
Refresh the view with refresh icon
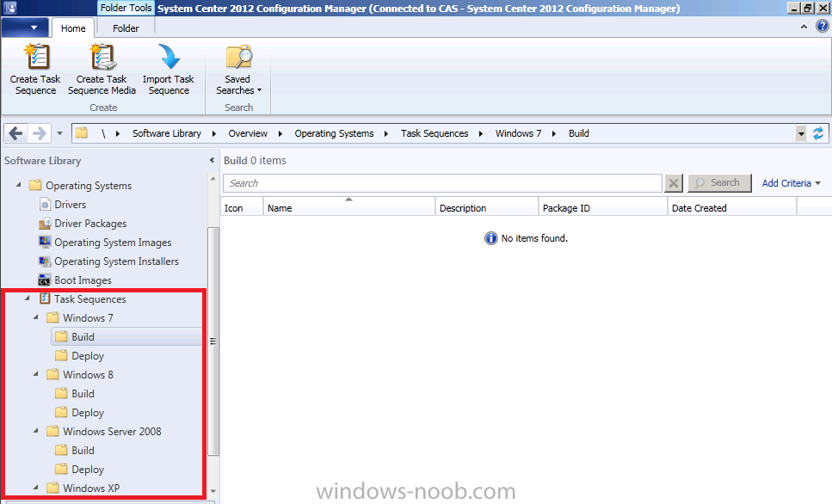pyautogui.click(x=818, y=133)
